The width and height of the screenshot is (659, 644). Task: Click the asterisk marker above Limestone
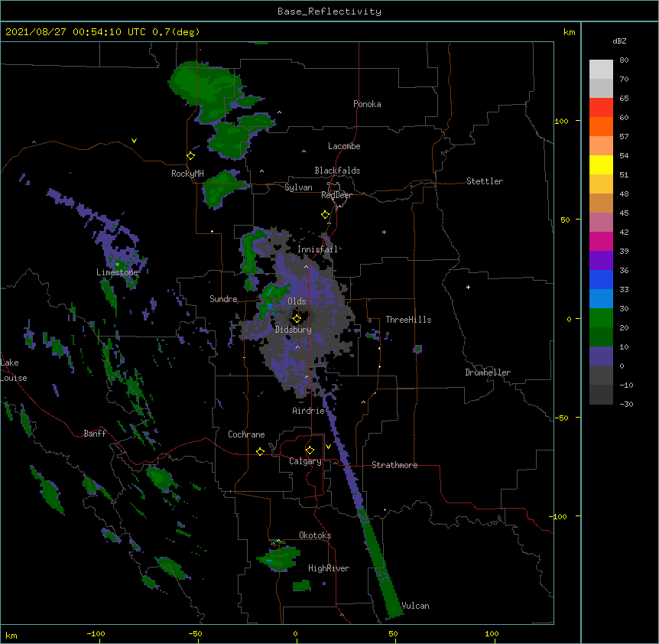117,265
